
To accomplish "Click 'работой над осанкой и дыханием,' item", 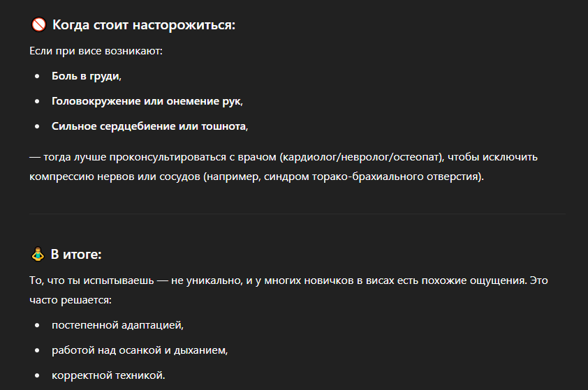I will tap(140, 350).
